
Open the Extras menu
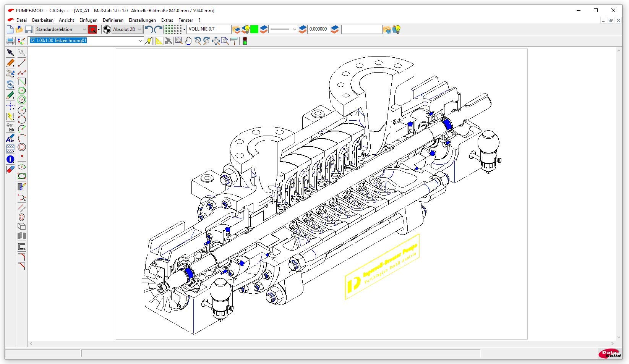167,20
